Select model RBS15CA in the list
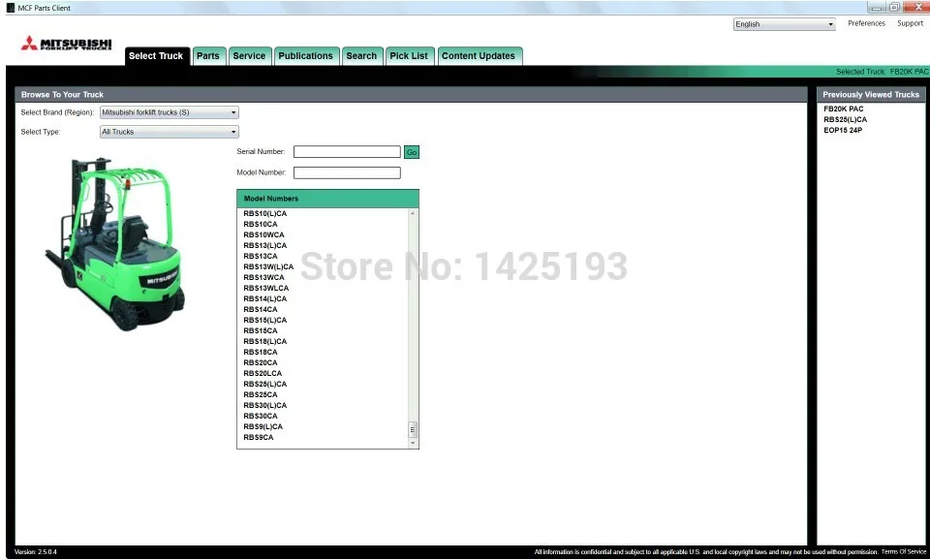 coord(261,331)
